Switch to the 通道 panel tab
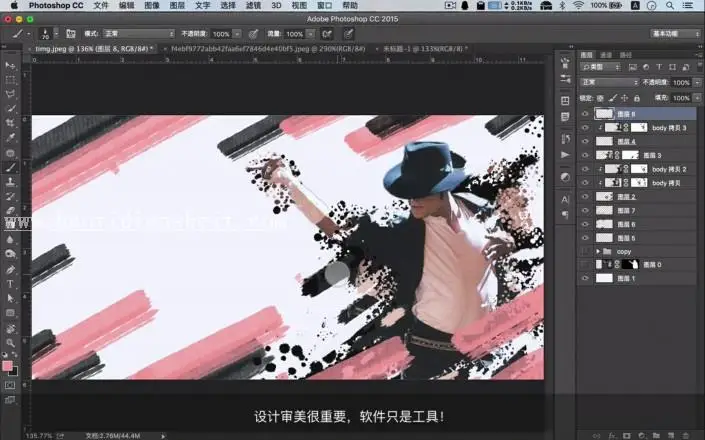The image size is (705, 440). pos(606,55)
